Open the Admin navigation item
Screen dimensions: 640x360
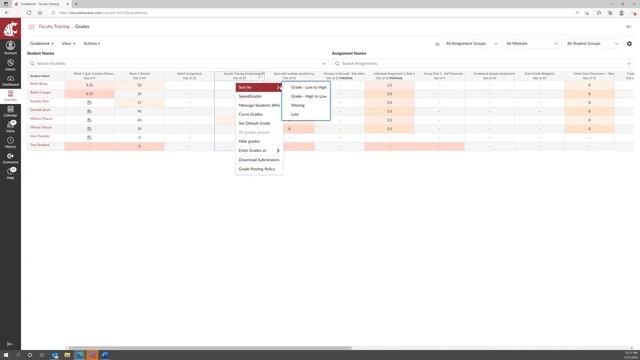click(10, 64)
